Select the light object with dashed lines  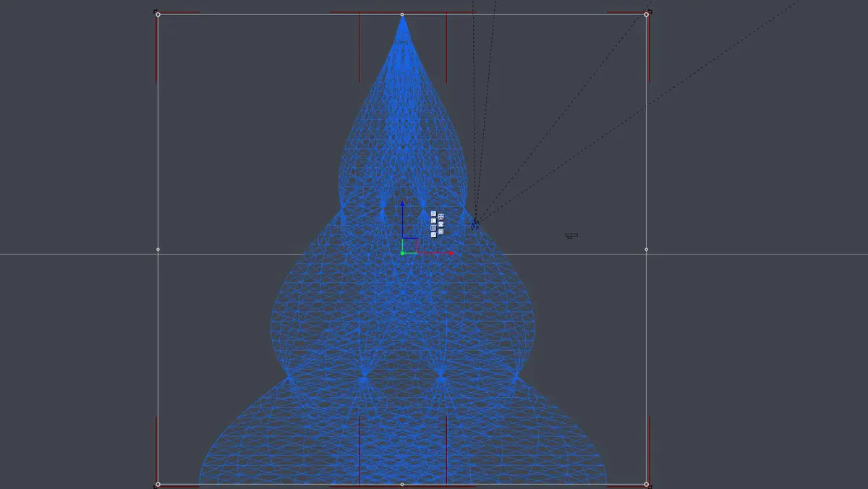coord(475,225)
